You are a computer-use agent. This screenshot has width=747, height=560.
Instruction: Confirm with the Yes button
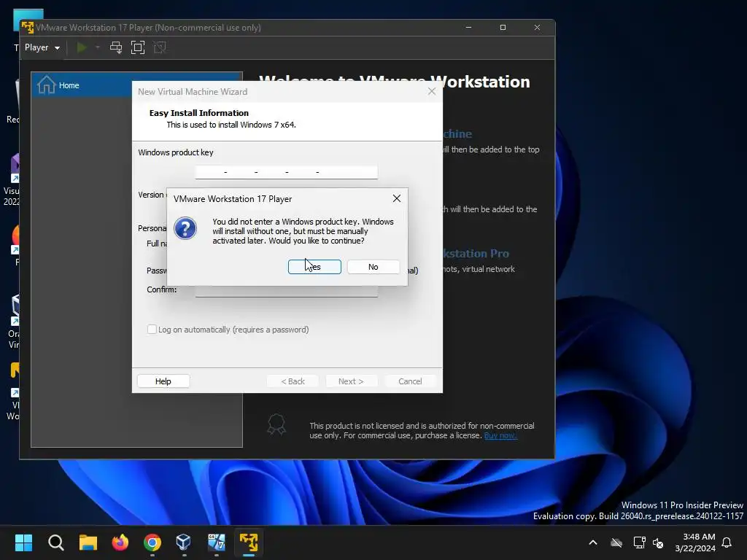[314, 267]
